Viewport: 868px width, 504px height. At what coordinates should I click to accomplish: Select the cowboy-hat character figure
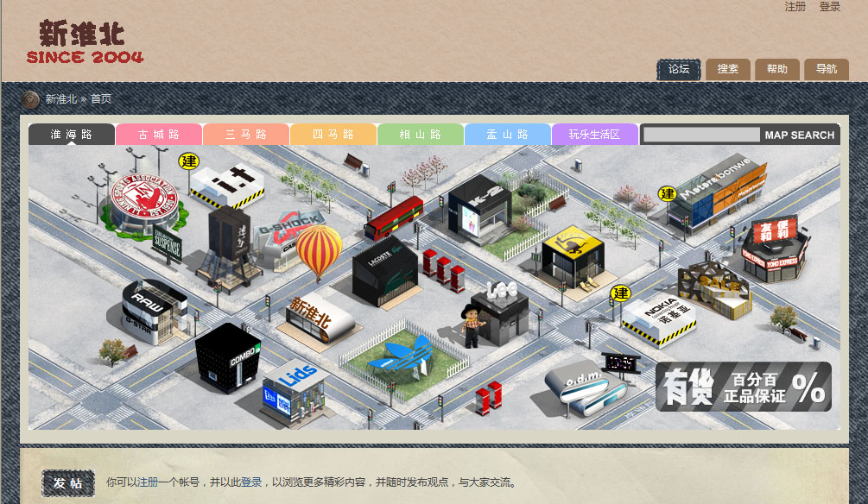click(x=472, y=326)
